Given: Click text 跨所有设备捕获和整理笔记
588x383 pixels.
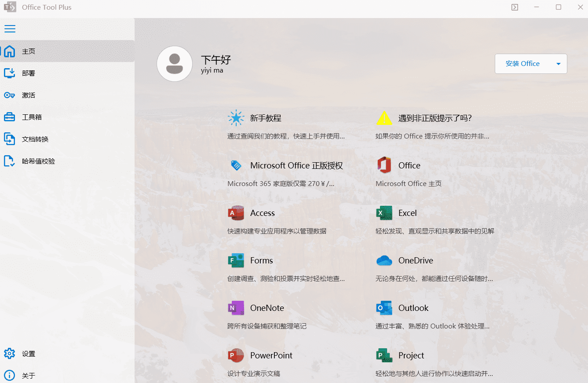Looking at the screenshot, I should pos(267,326).
